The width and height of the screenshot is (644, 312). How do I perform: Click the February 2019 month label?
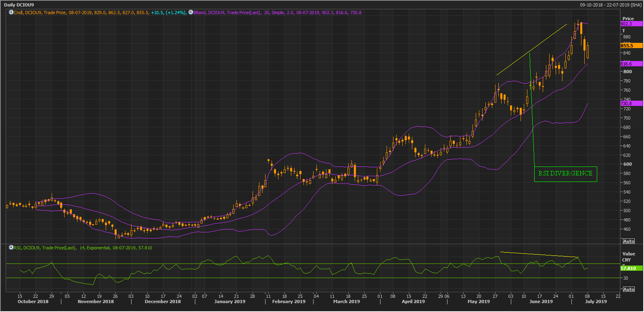(x=289, y=301)
